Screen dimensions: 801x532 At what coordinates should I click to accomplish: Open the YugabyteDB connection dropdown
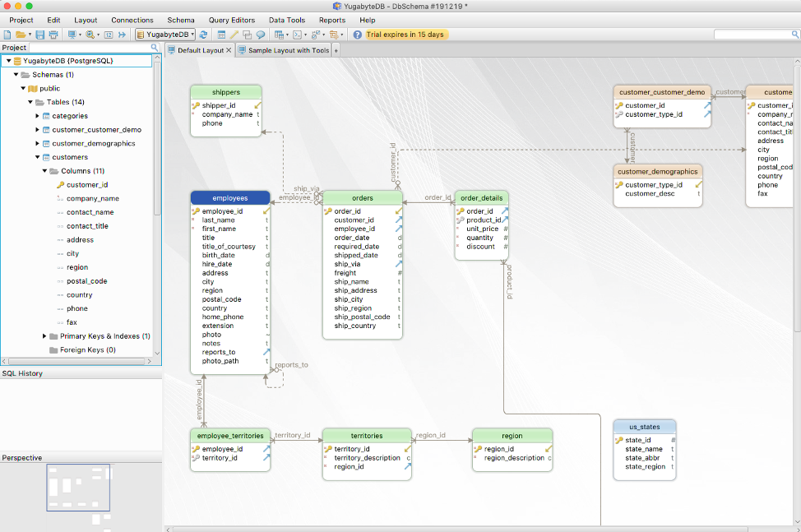click(164, 35)
